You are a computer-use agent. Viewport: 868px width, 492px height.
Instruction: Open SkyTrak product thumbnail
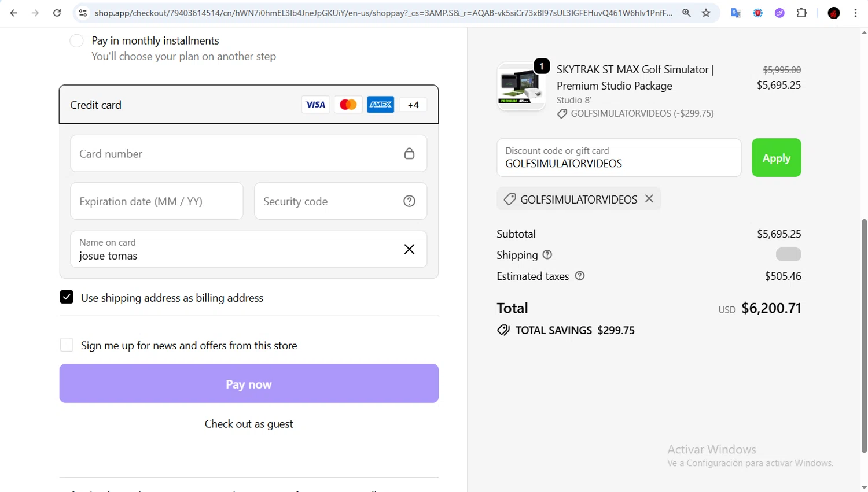click(521, 87)
